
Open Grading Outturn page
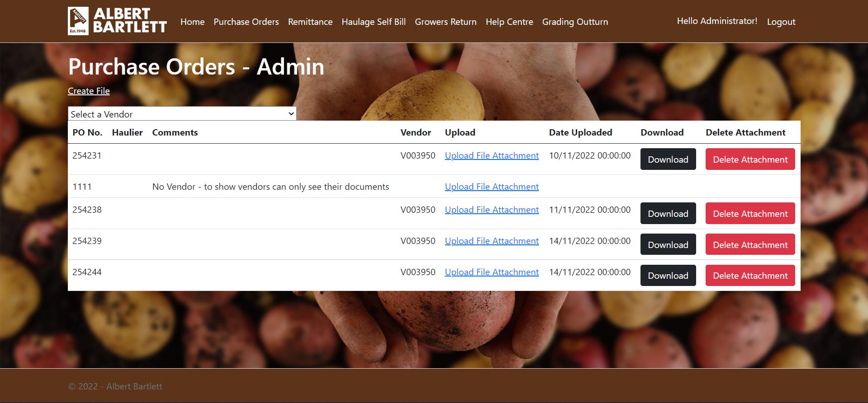pyautogui.click(x=575, y=22)
